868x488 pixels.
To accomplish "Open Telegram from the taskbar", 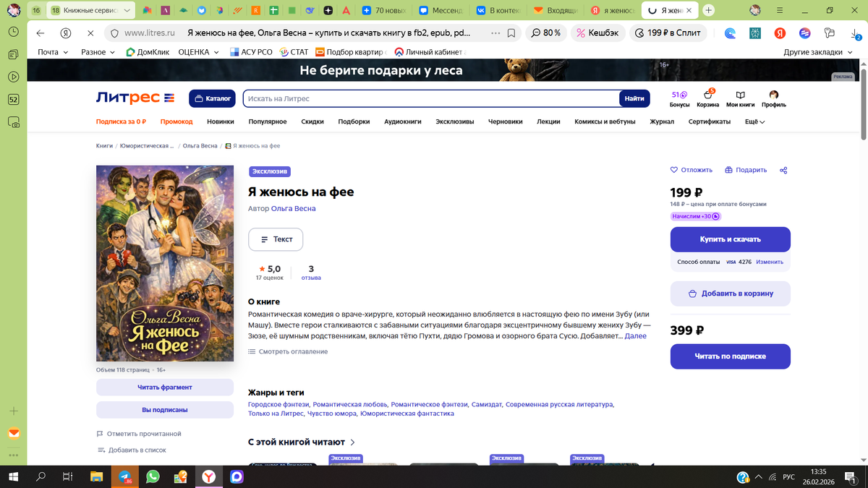I will click(124, 477).
